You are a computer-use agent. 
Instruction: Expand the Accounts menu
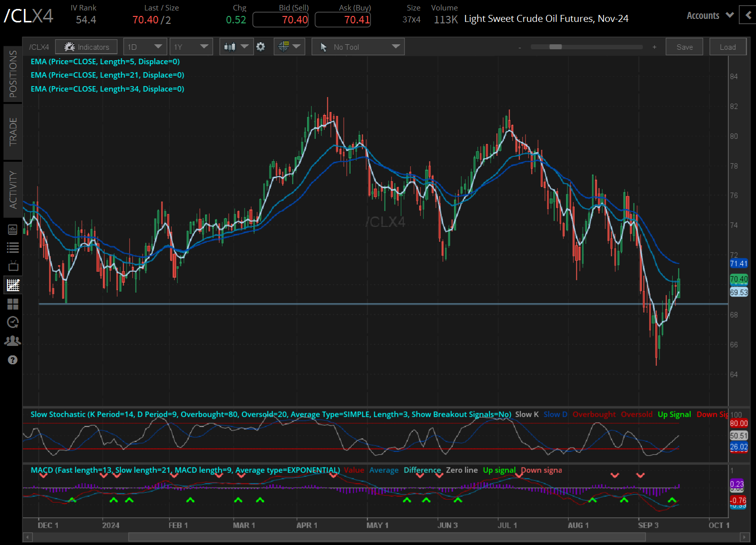click(710, 15)
